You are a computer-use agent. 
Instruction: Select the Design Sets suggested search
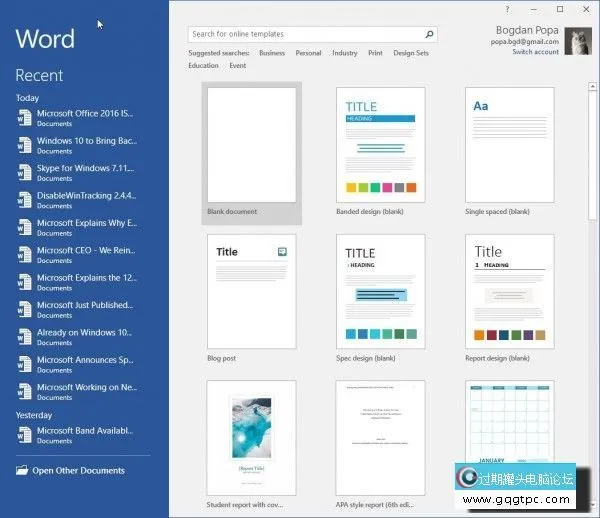point(410,53)
